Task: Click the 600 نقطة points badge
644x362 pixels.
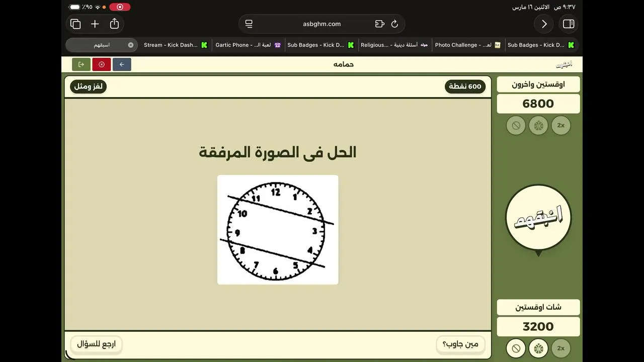Action: pos(465,86)
